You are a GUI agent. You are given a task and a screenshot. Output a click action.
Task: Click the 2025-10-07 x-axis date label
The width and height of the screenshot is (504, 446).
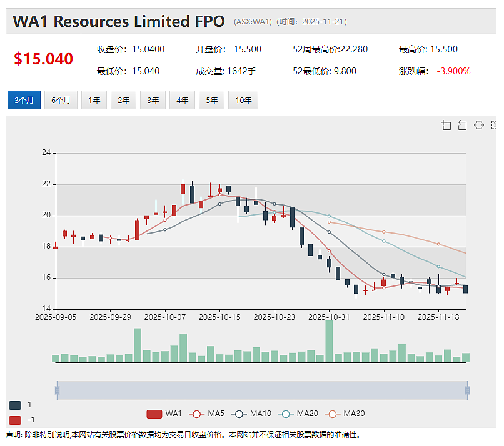tap(165, 317)
